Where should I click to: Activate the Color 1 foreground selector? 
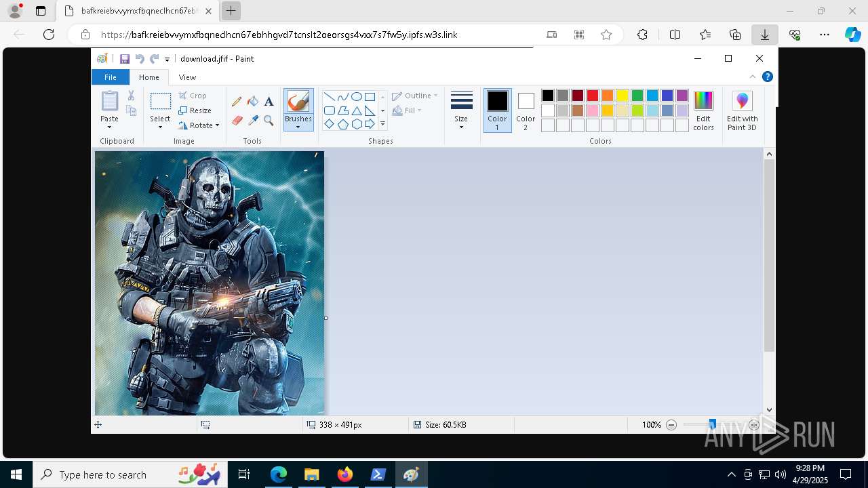(x=497, y=110)
